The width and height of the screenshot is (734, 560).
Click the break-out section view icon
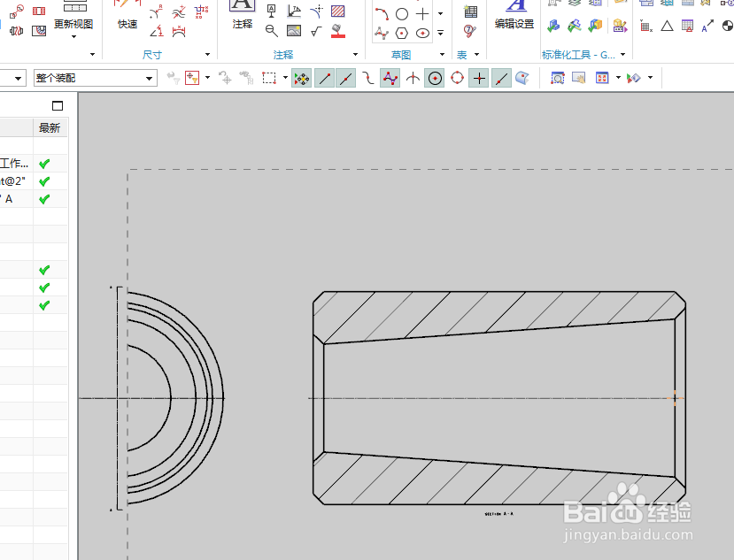point(39,31)
